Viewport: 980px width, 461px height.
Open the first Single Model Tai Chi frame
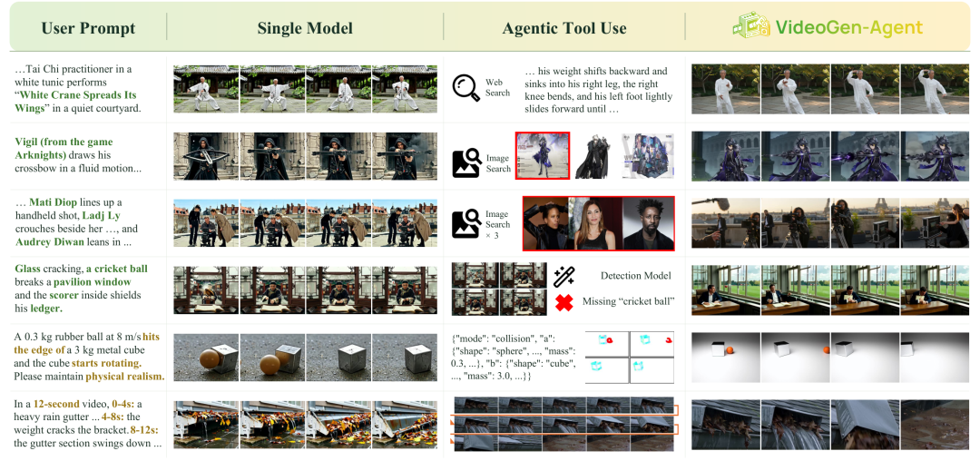pyautogui.click(x=206, y=89)
